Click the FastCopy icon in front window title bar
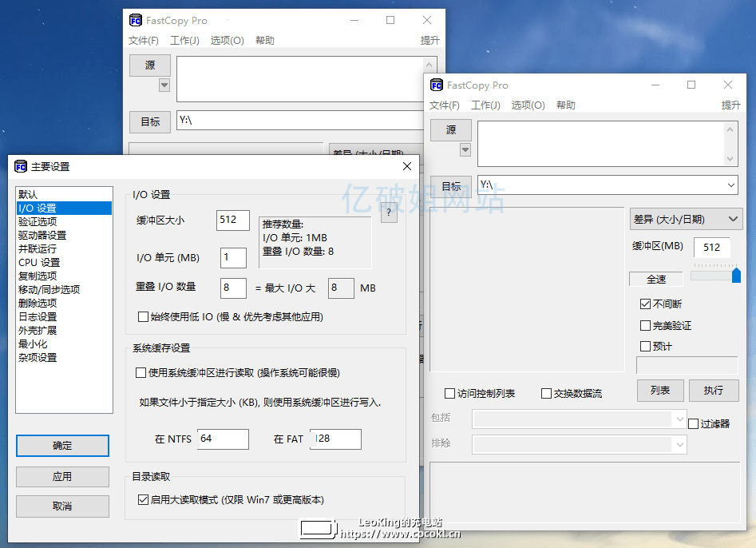Image resolution: width=756 pixels, height=548 pixels. click(437, 85)
